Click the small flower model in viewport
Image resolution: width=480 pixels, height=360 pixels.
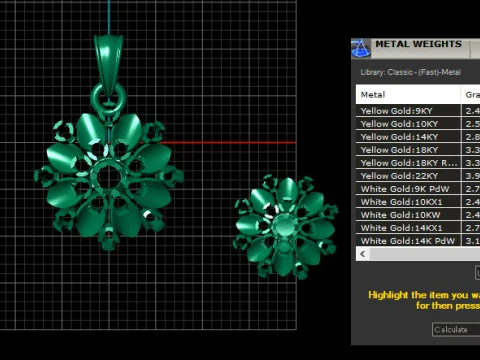(x=285, y=227)
